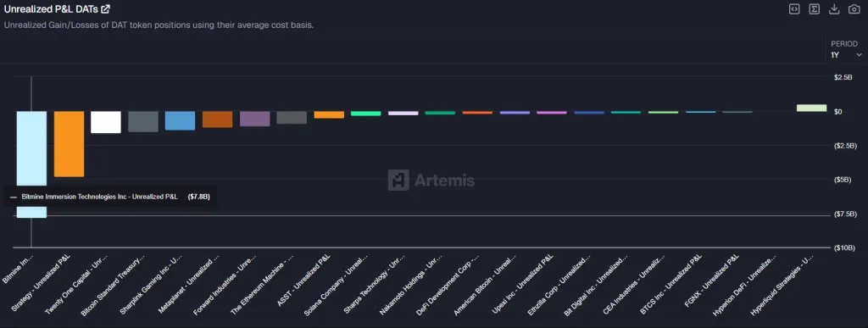This screenshot has width=868, height=328.
Task: Select the blue Sharplink Gaming bar
Action: point(180,120)
